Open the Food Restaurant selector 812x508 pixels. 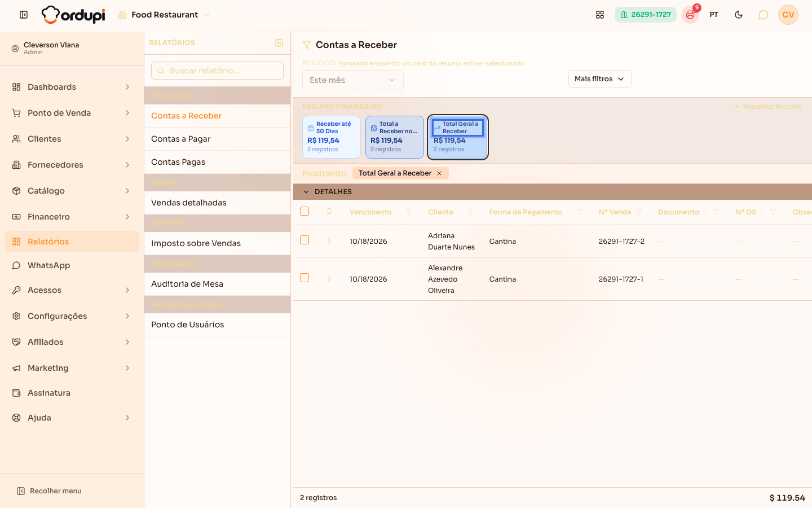point(164,15)
